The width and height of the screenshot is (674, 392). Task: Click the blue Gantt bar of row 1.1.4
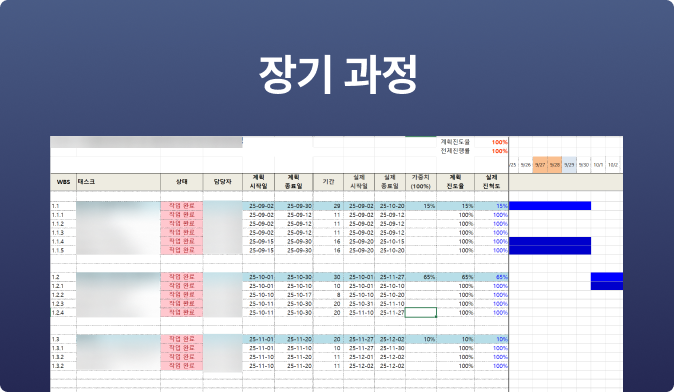(x=550, y=241)
